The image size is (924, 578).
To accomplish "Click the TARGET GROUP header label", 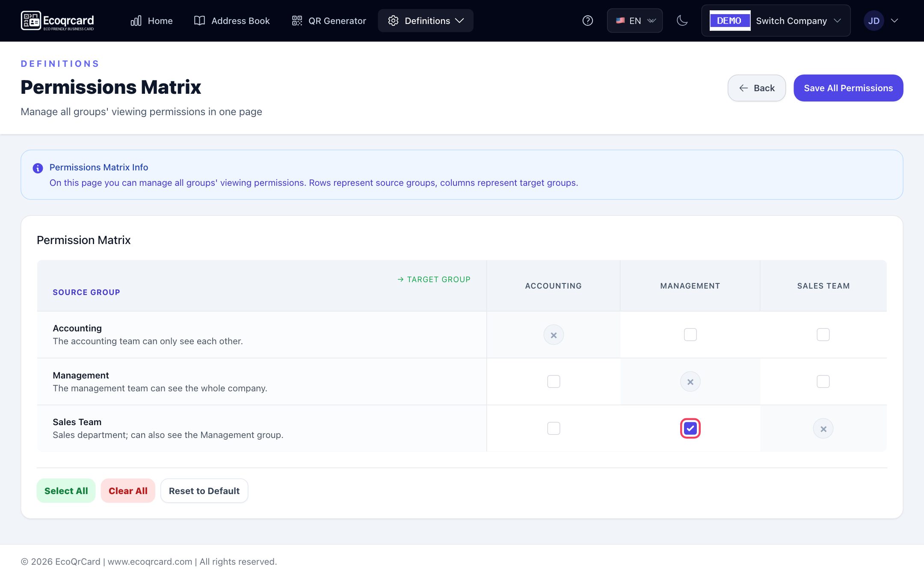I will coord(434,279).
